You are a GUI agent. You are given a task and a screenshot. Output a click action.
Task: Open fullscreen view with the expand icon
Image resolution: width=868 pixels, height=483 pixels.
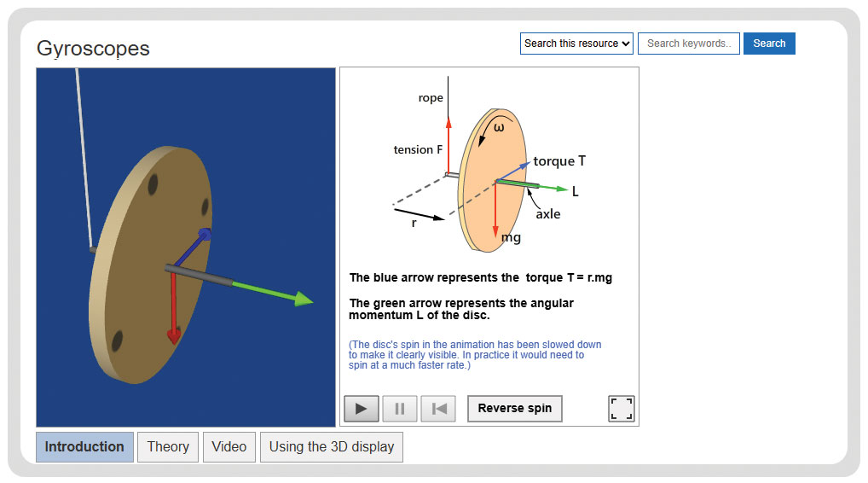coord(621,409)
